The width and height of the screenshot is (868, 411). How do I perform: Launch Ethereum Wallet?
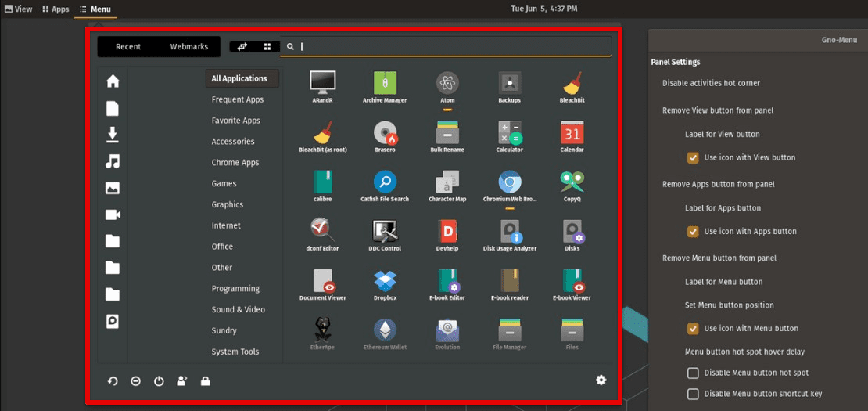point(385,334)
